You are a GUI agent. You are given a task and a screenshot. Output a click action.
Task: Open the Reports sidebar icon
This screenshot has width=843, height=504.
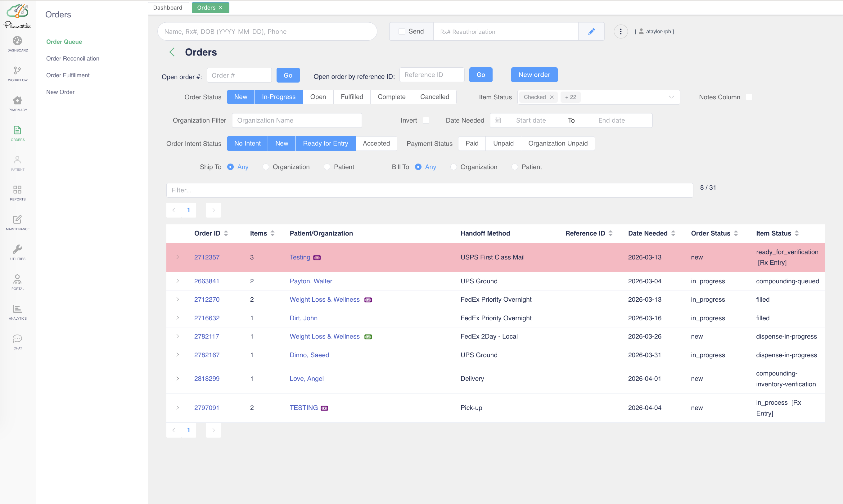[x=17, y=190]
